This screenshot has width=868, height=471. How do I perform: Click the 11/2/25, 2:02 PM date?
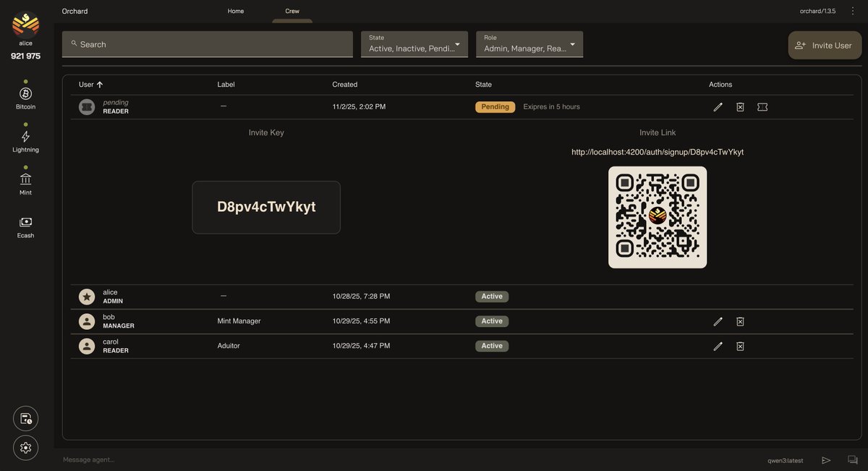pos(359,107)
